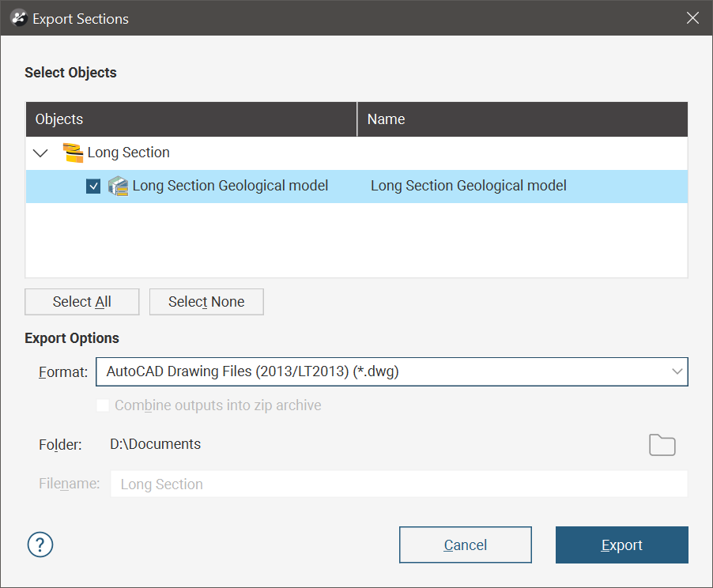713x588 pixels.
Task: Click the Name cell for the Geological model
Action: click(x=469, y=187)
